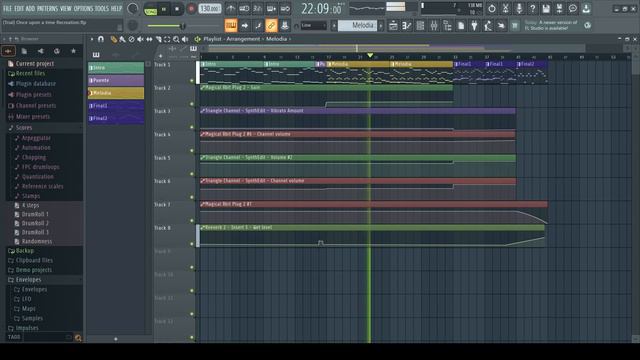Open the Mixer view icon
Viewport: 640px width, 360px height.
point(434,26)
